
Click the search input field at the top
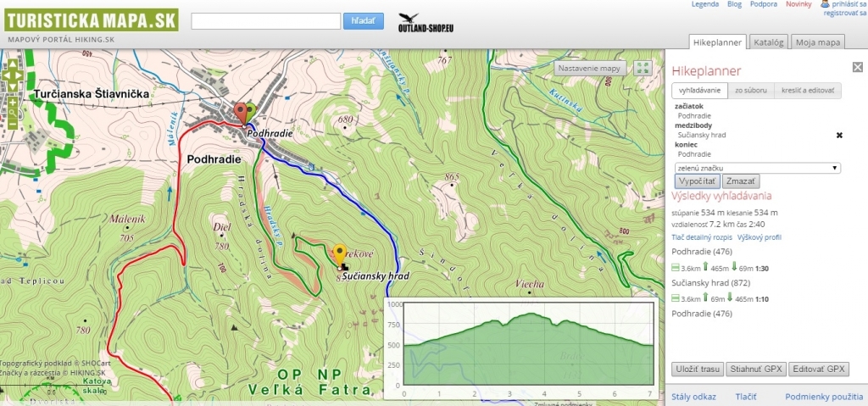coord(265,21)
